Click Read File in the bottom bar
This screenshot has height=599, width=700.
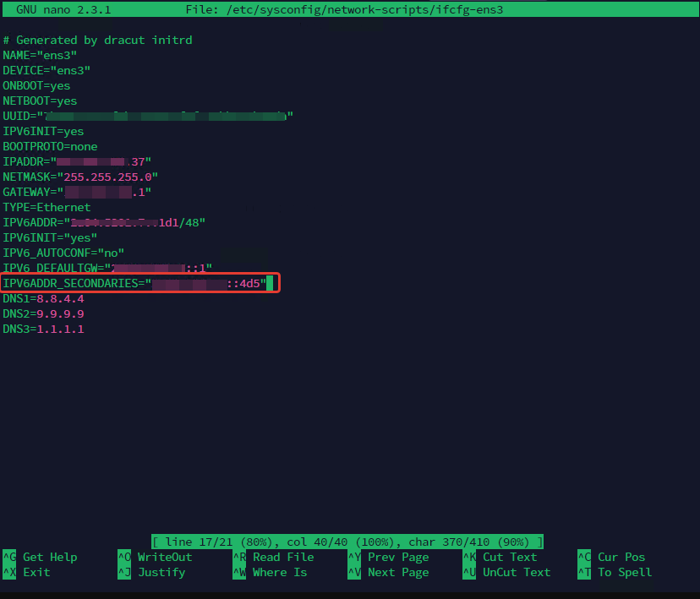click(x=282, y=557)
